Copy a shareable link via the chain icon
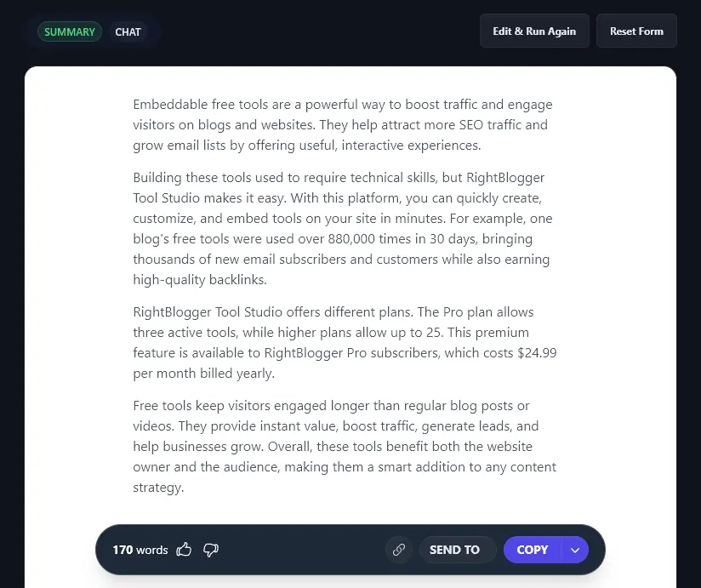The image size is (701, 588). point(398,550)
